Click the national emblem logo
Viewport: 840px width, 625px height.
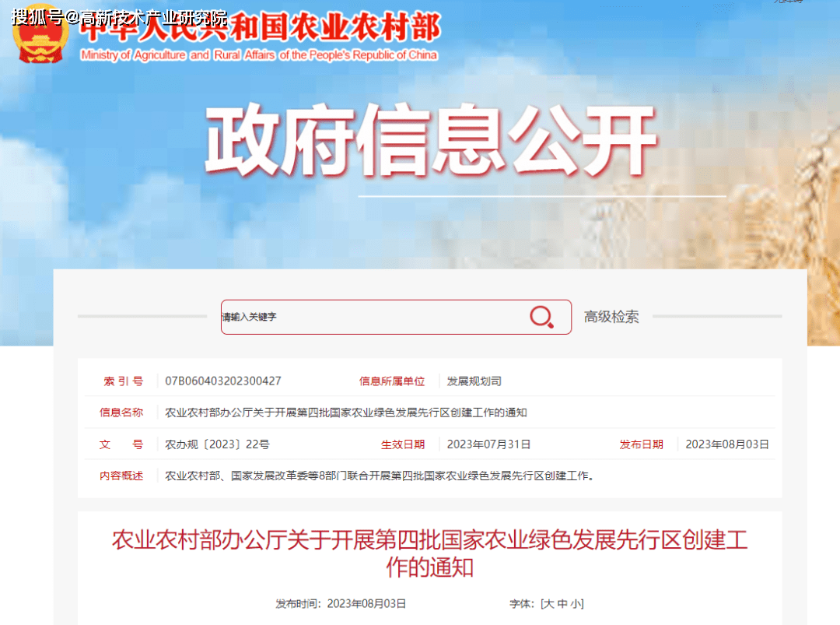coord(40,35)
